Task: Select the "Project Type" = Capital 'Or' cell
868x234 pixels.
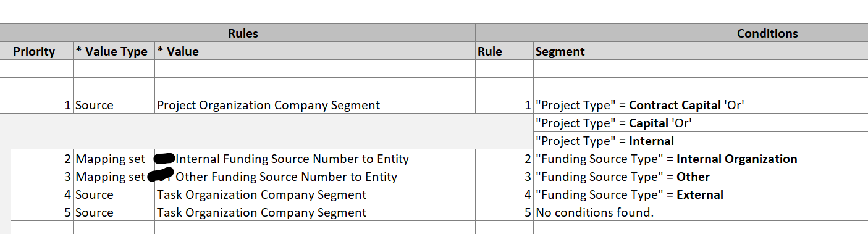Action: 701,123
